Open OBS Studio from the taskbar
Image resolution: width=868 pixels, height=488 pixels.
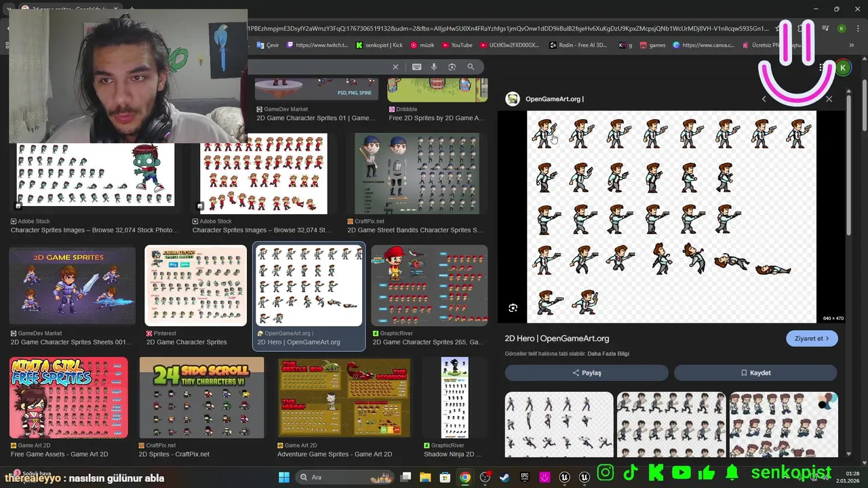(x=485, y=477)
